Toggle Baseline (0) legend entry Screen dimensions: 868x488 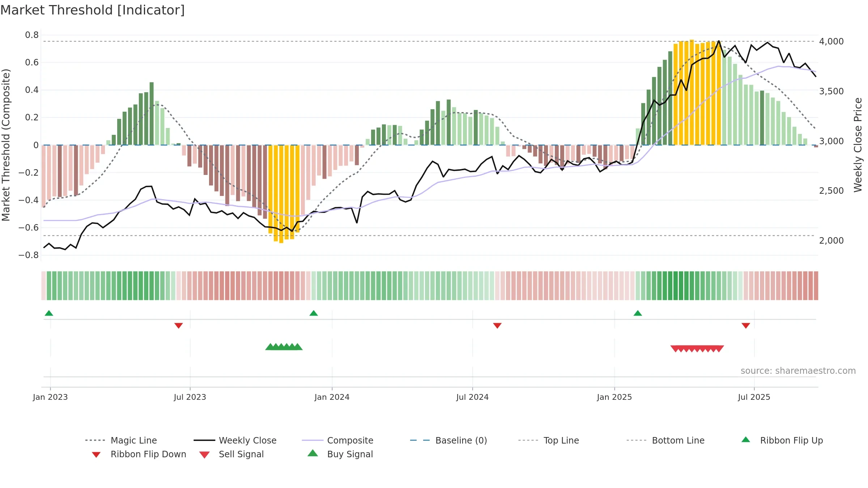[x=448, y=440]
